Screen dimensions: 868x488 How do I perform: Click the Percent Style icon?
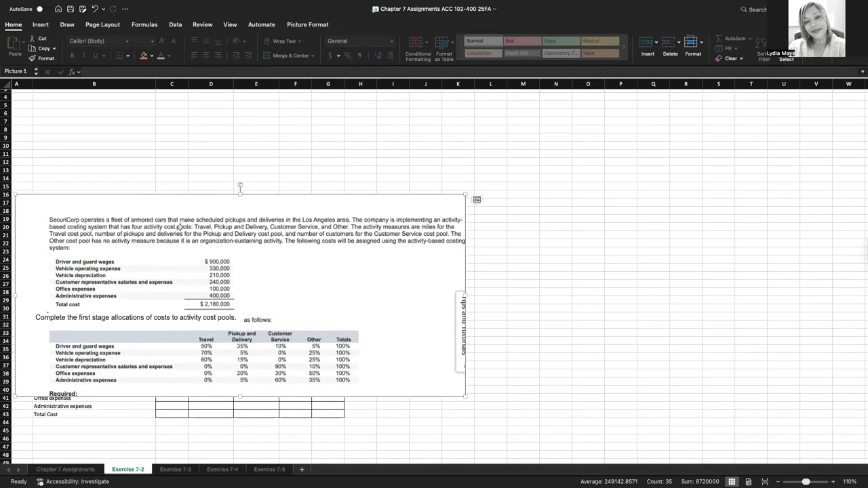click(347, 56)
